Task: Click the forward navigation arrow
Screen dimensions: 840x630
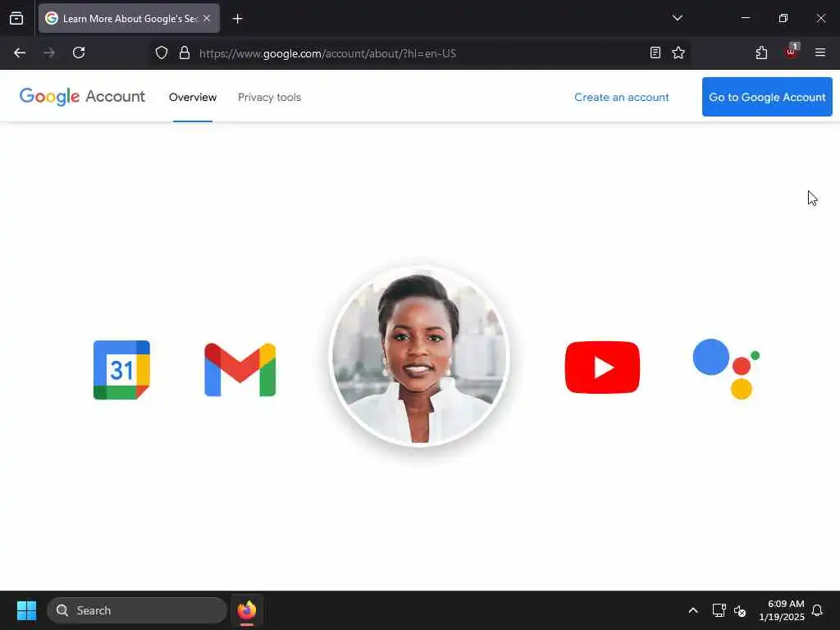Action: 49,53
